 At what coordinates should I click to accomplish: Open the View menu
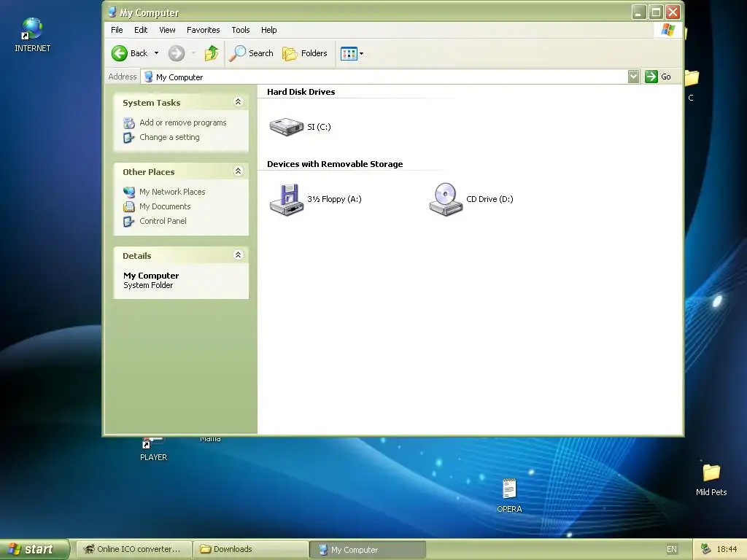pyautogui.click(x=167, y=30)
